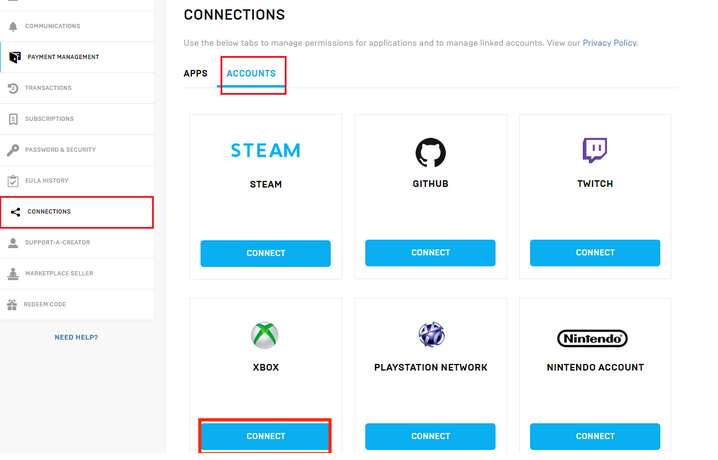Click the Nintendo logo
This screenshot has width=718, height=460.
[x=593, y=339]
